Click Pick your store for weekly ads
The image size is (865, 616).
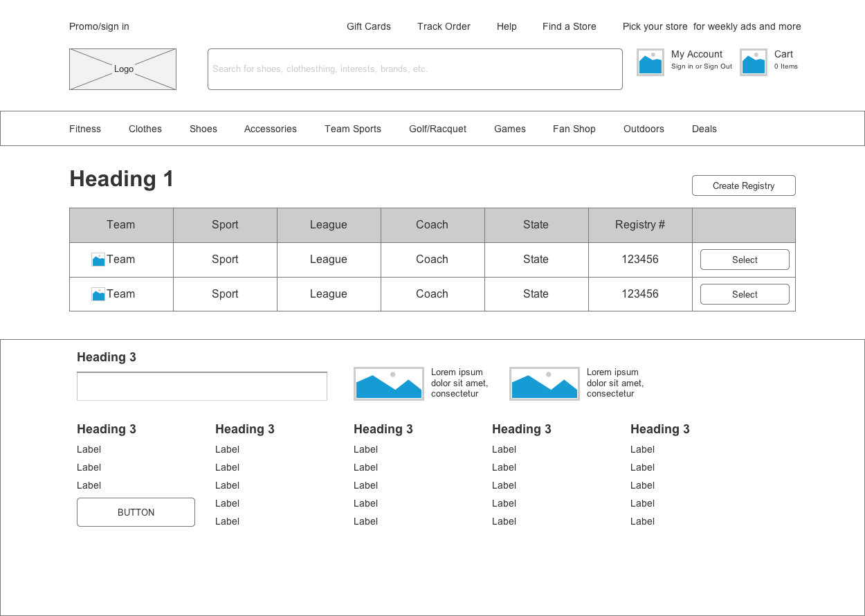(712, 26)
